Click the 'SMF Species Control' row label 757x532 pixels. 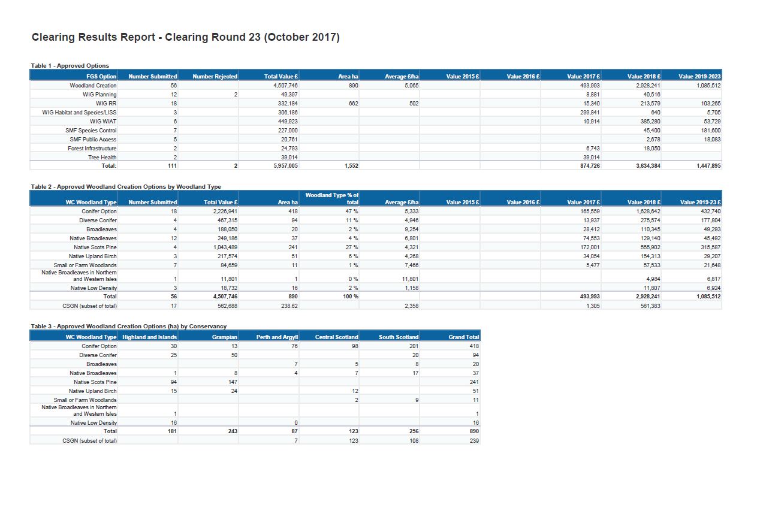coord(91,131)
